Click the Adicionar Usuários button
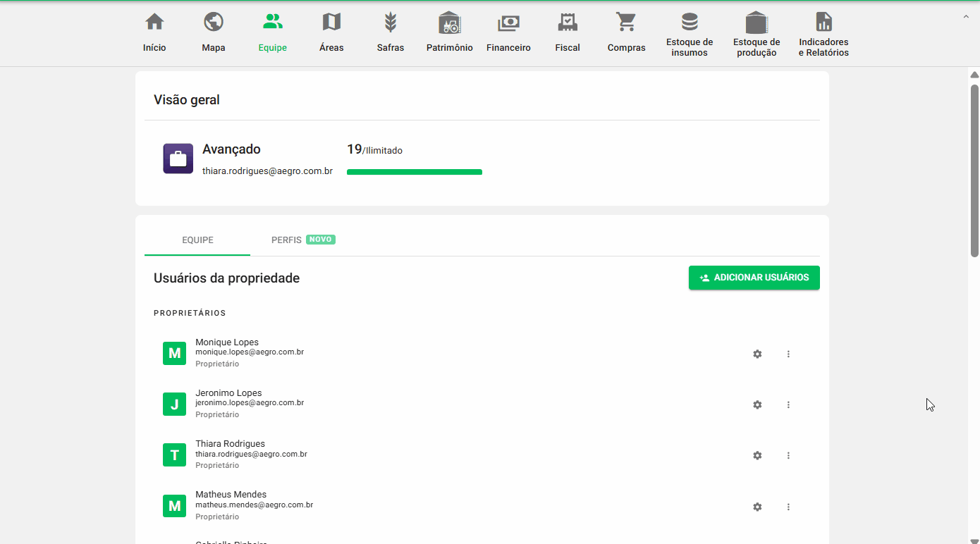980x544 pixels. tap(754, 278)
